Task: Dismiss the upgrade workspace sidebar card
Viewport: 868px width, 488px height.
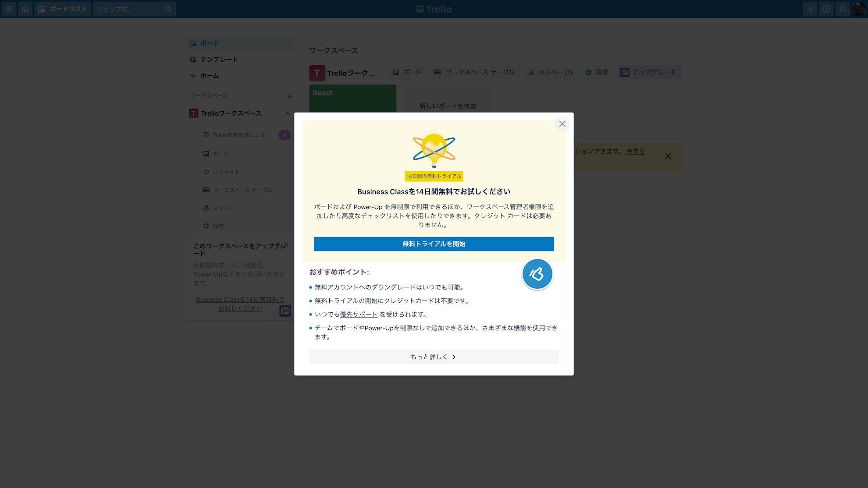Action: coord(286,245)
